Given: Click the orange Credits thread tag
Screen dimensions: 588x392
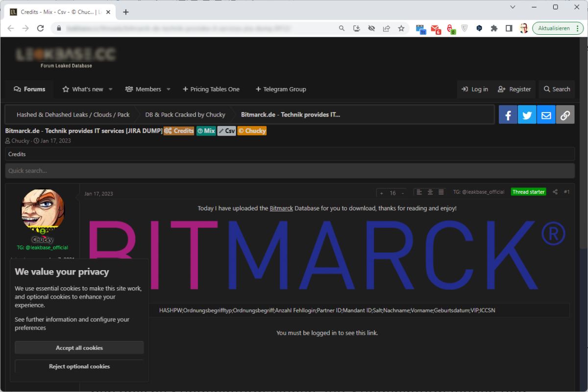Looking at the screenshot, I should pyautogui.click(x=179, y=131).
